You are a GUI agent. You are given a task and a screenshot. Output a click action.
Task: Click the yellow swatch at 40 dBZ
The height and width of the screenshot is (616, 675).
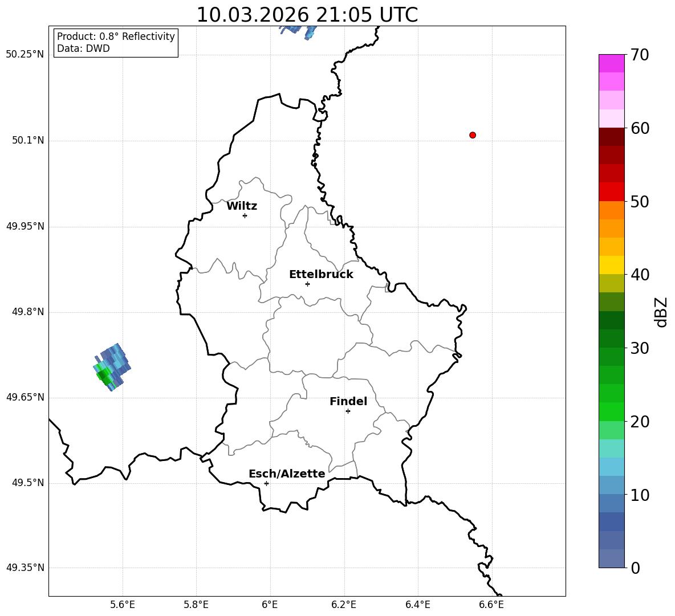611,265
